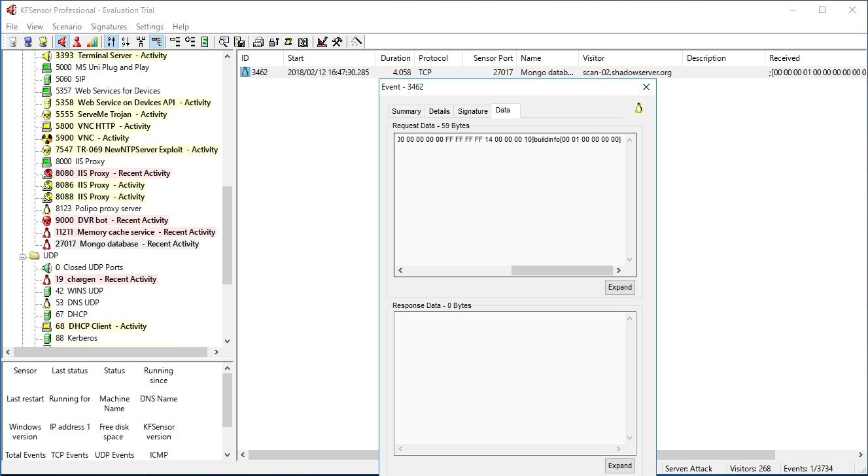Expand the Response Data view
Image resolution: width=868 pixels, height=476 pixels.
[620, 466]
